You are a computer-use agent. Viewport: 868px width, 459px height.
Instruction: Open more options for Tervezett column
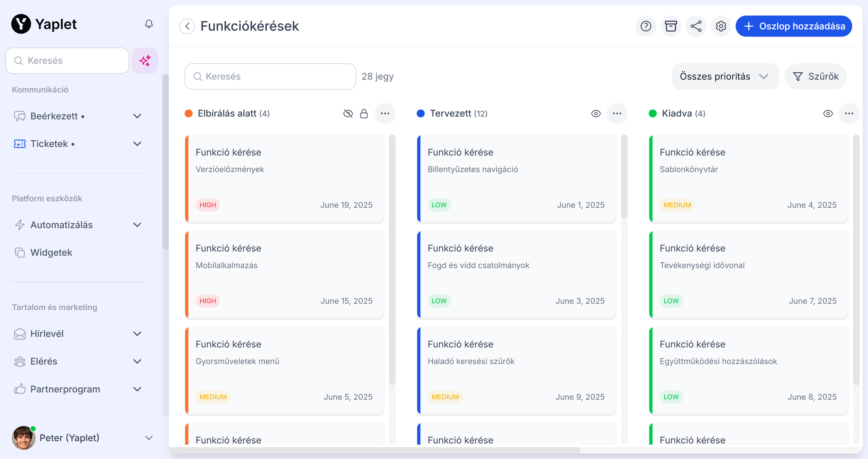click(x=617, y=113)
